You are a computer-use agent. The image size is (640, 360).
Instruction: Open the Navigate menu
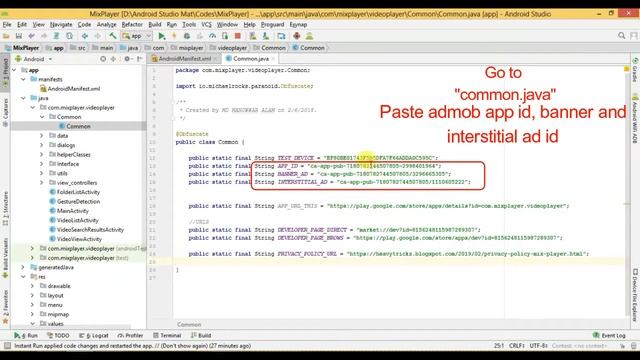(61, 24)
